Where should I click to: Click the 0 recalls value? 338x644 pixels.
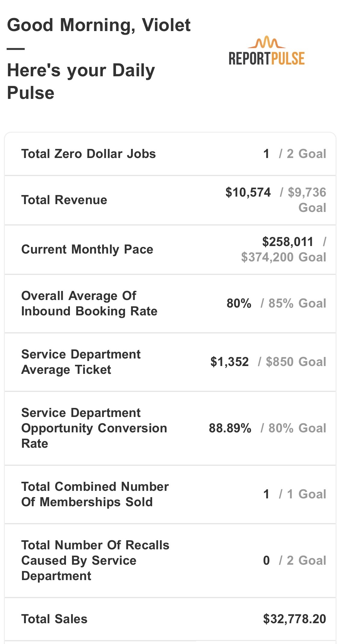tap(266, 560)
